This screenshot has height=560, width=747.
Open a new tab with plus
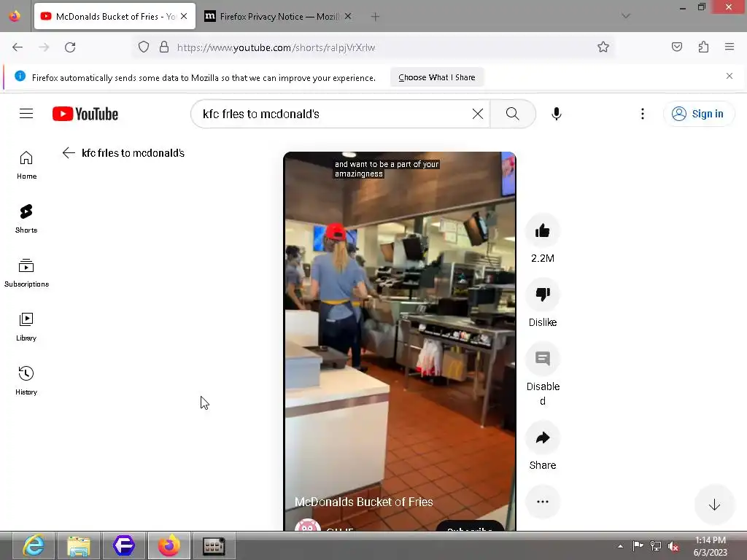(x=376, y=17)
